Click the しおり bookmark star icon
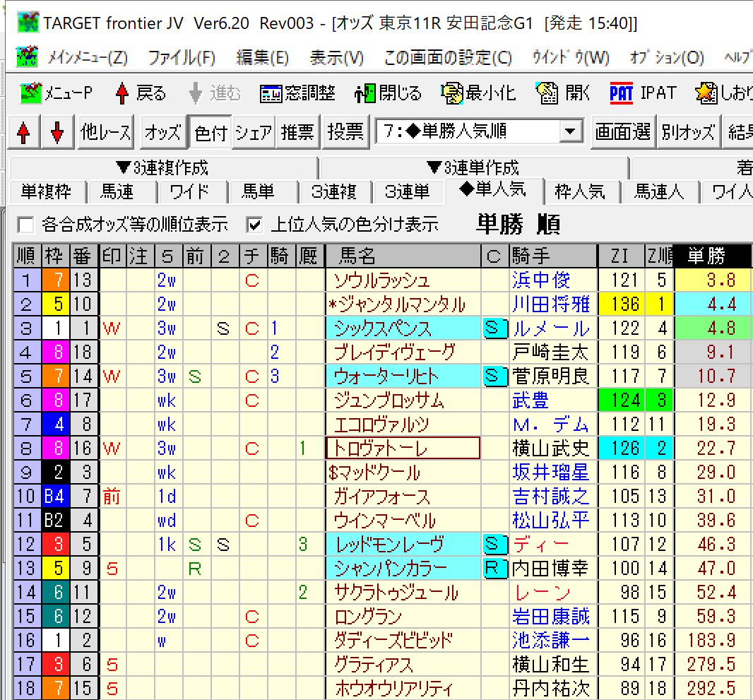The width and height of the screenshot is (753, 700). pyautogui.click(x=706, y=93)
